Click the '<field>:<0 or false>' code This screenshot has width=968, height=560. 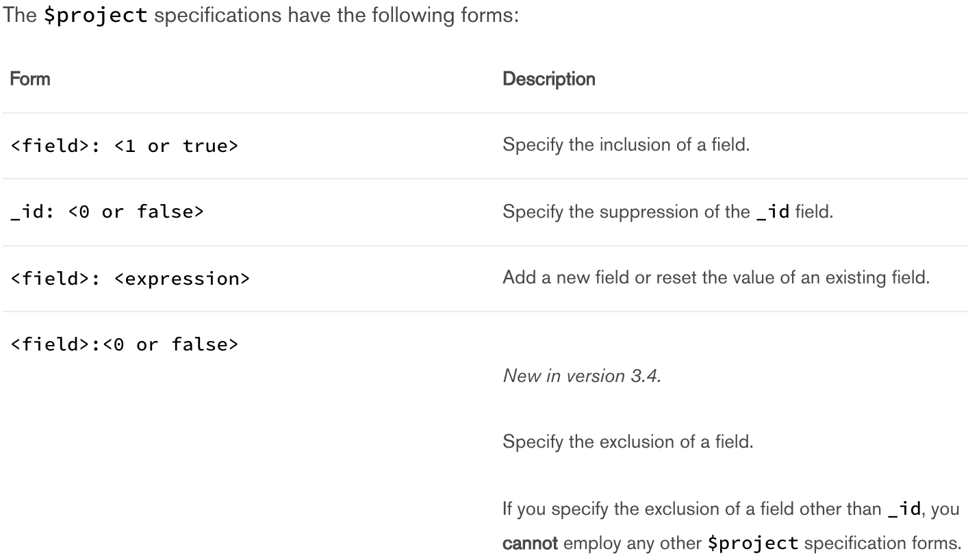pyautogui.click(x=124, y=344)
